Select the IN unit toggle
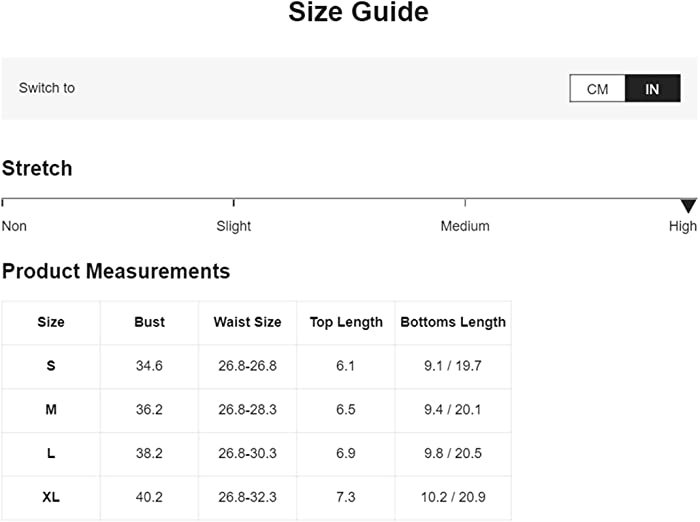Image resolution: width=700 pixels, height=522 pixels. pyautogui.click(x=652, y=88)
